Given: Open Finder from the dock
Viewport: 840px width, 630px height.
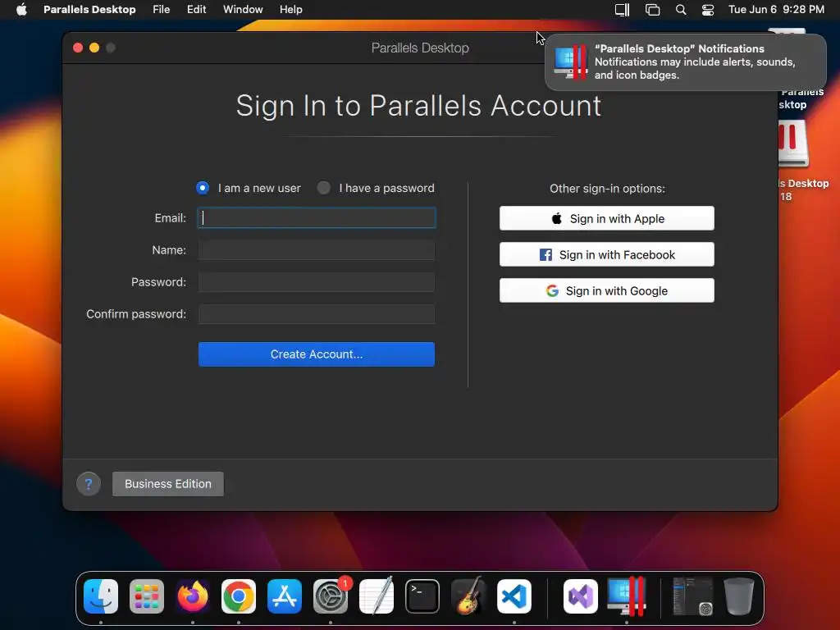Looking at the screenshot, I should (x=101, y=596).
